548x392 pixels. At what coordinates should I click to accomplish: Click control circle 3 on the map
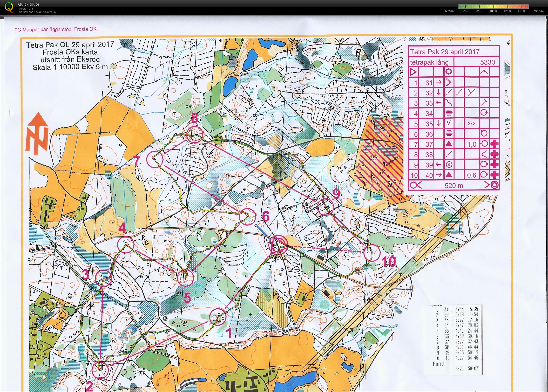104,278
